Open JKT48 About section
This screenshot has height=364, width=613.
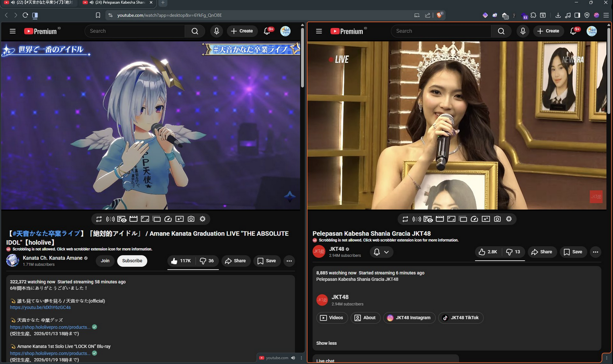(x=365, y=318)
